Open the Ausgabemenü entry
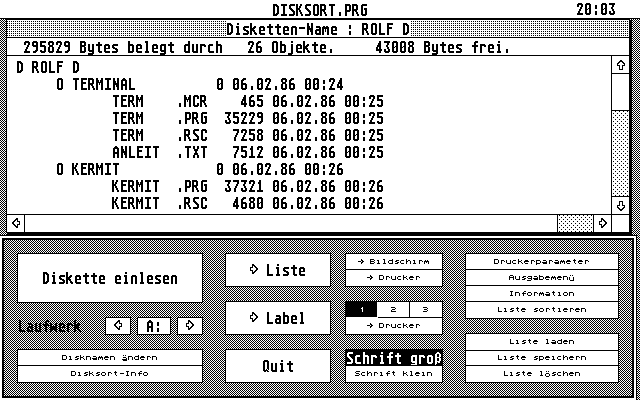640x400 pixels. click(541, 277)
